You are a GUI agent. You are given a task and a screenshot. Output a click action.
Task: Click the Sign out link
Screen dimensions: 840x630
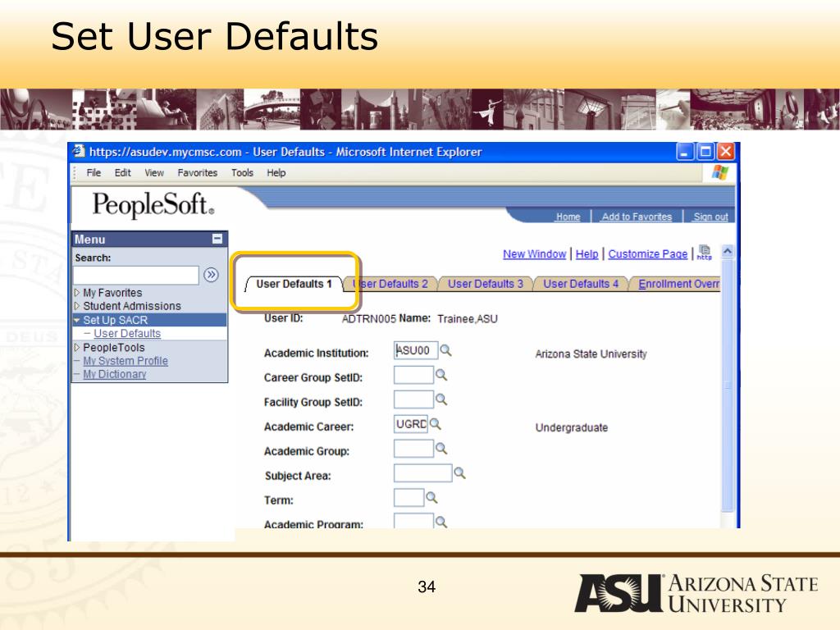tap(710, 217)
